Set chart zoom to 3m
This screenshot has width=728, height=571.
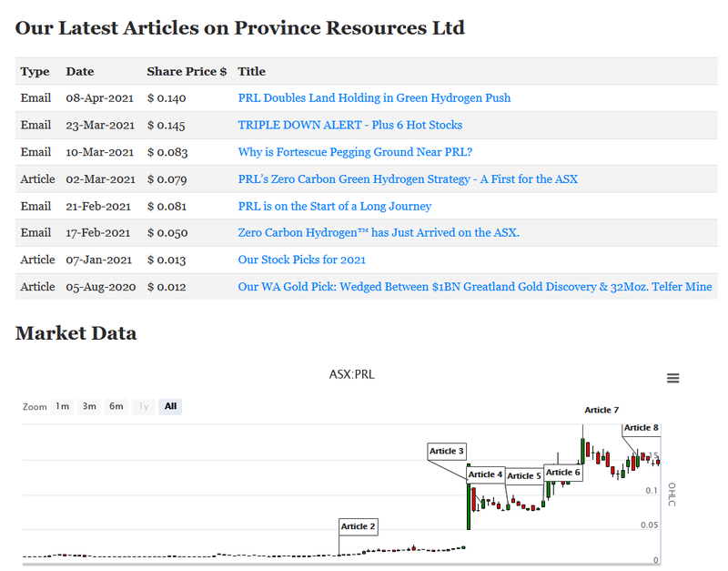point(89,406)
